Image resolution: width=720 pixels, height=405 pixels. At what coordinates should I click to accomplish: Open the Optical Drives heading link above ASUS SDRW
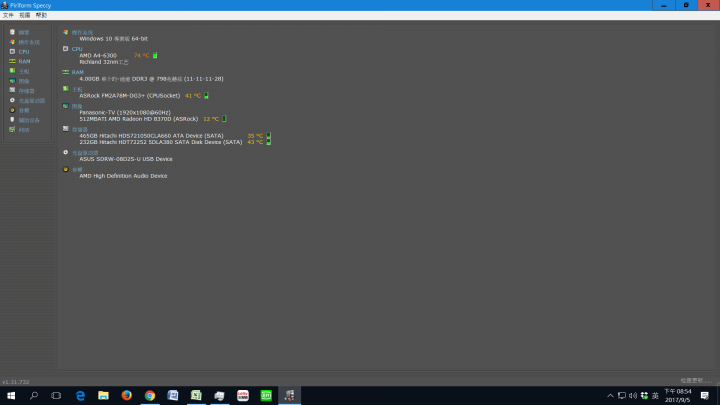pyautogui.click(x=85, y=152)
